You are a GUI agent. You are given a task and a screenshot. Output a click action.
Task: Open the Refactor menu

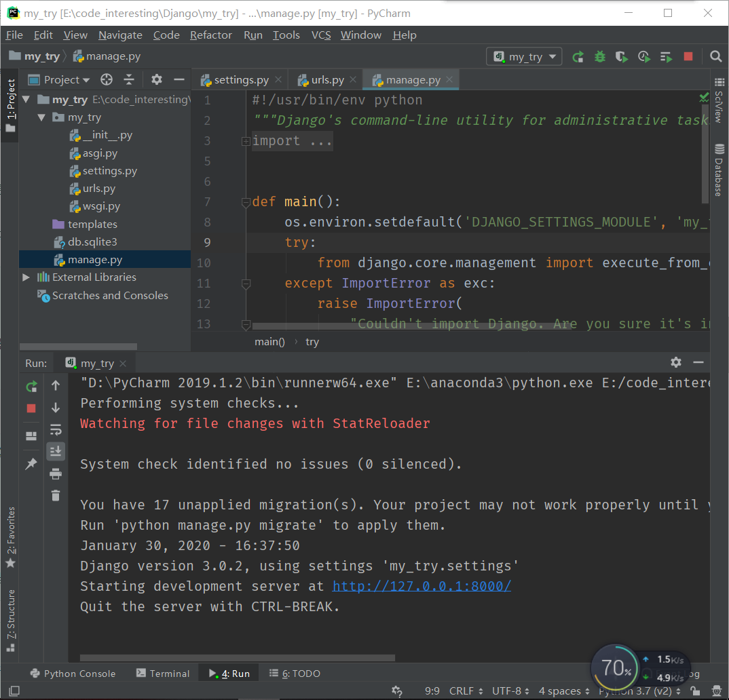pos(210,35)
